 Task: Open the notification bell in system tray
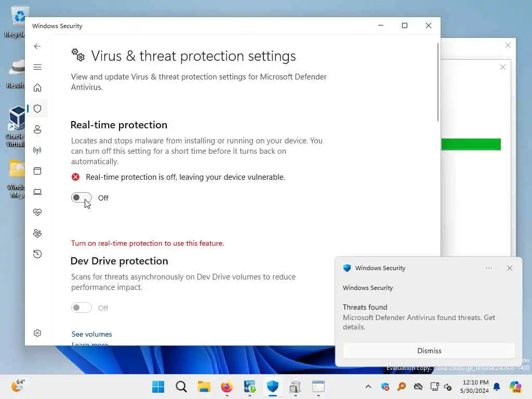tap(497, 387)
